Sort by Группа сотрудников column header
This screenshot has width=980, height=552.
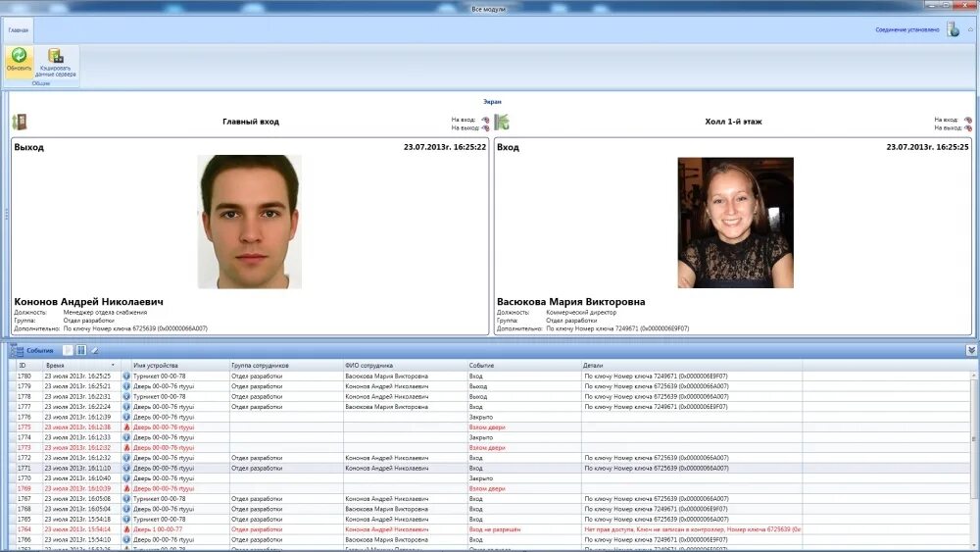286,365
